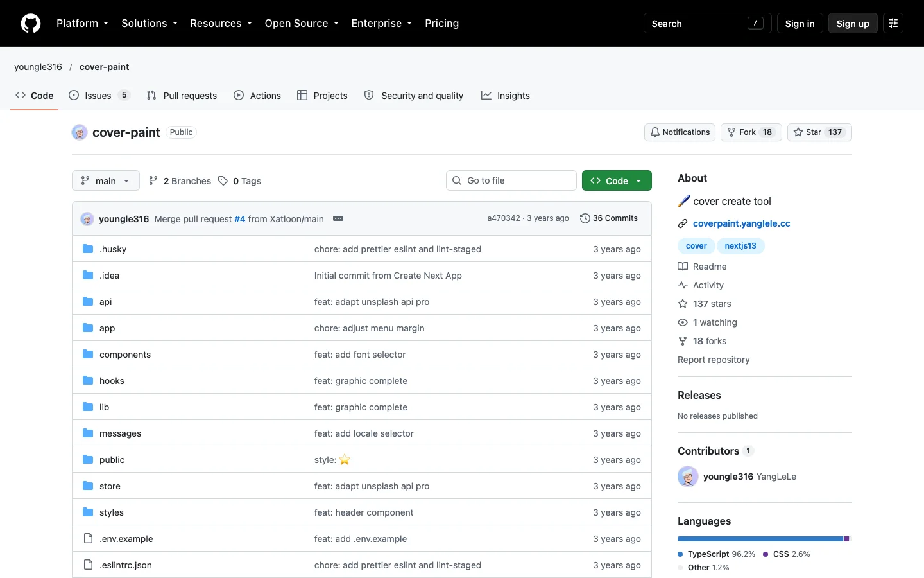Open the GitHub home logo
This screenshot has width=924, height=578.
click(31, 23)
